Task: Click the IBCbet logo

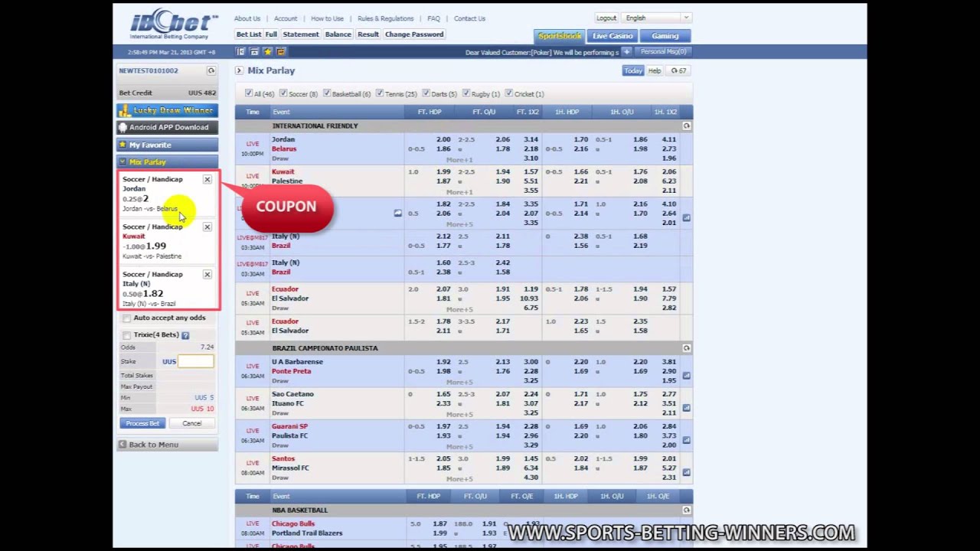Action: [x=174, y=25]
